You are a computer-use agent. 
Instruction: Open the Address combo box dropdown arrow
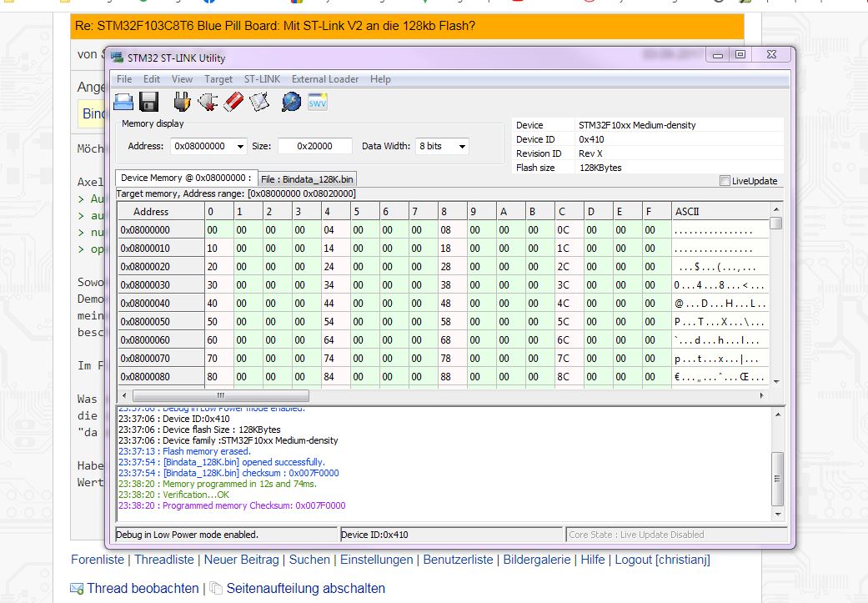coord(240,146)
